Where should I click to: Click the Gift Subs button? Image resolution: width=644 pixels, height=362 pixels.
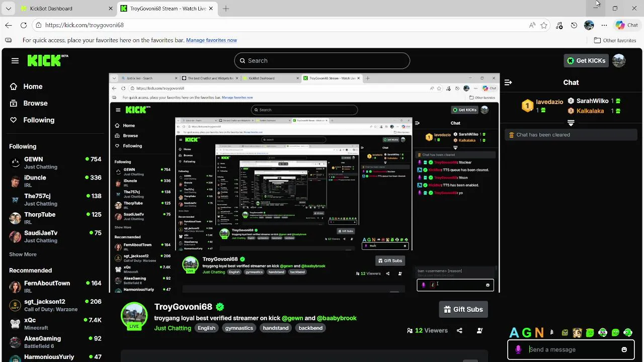tap(463, 309)
